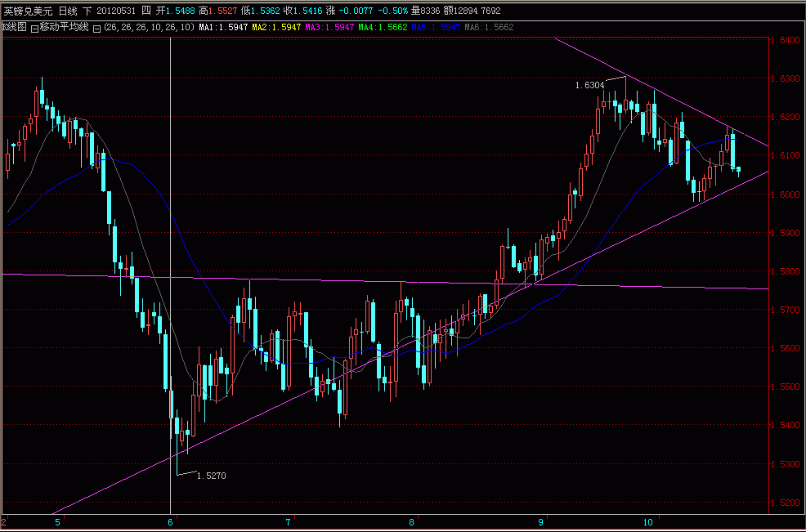806x532 pixels.
Task: Click the 英镑兑美元 symbol title
Action: (29, 11)
